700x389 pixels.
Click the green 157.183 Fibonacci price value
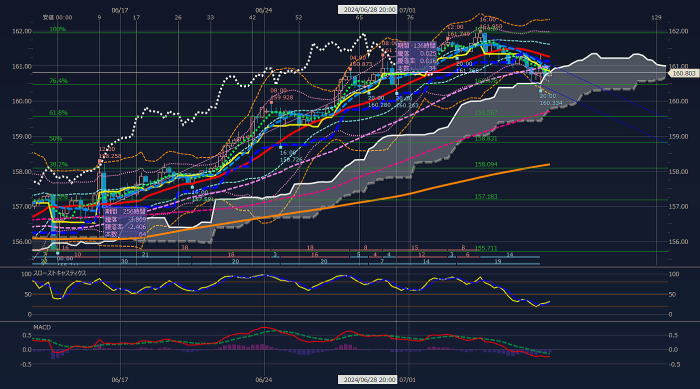tap(486, 197)
